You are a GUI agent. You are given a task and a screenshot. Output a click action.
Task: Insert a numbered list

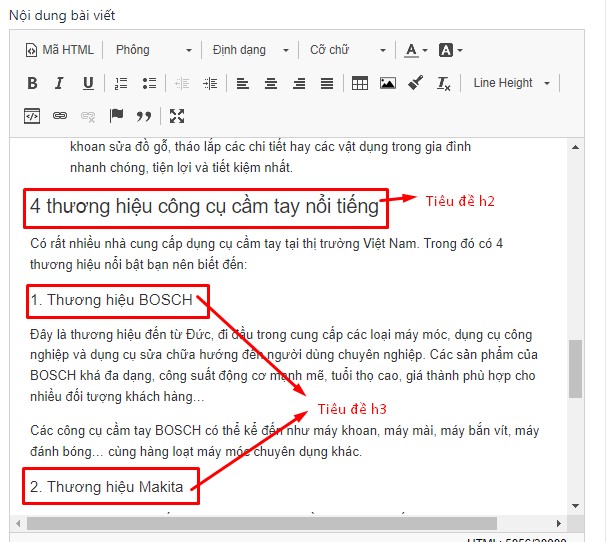click(121, 83)
